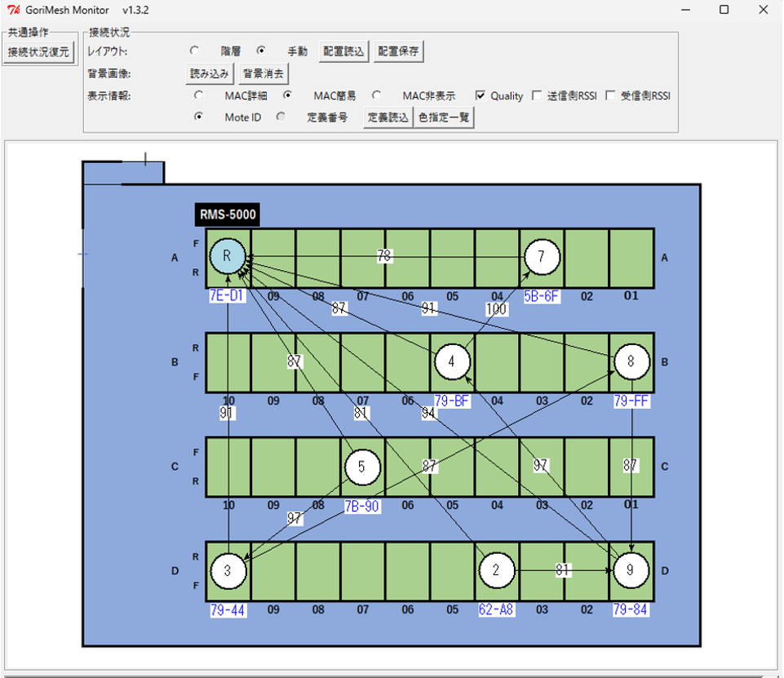Viewport: 784px width, 678px height.
Task: Select the 階層 layout radio button
Action: (x=194, y=51)
